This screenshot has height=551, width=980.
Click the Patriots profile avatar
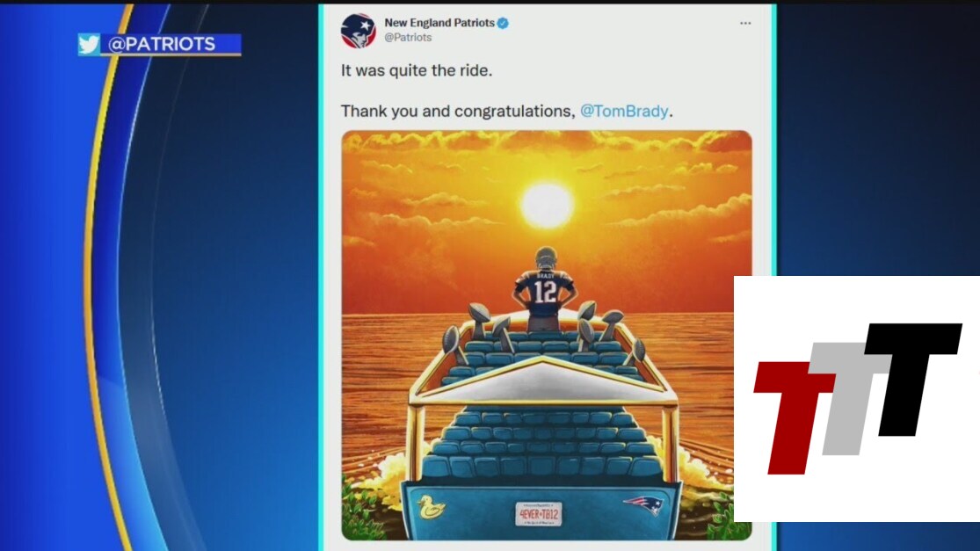coord(358,31)
